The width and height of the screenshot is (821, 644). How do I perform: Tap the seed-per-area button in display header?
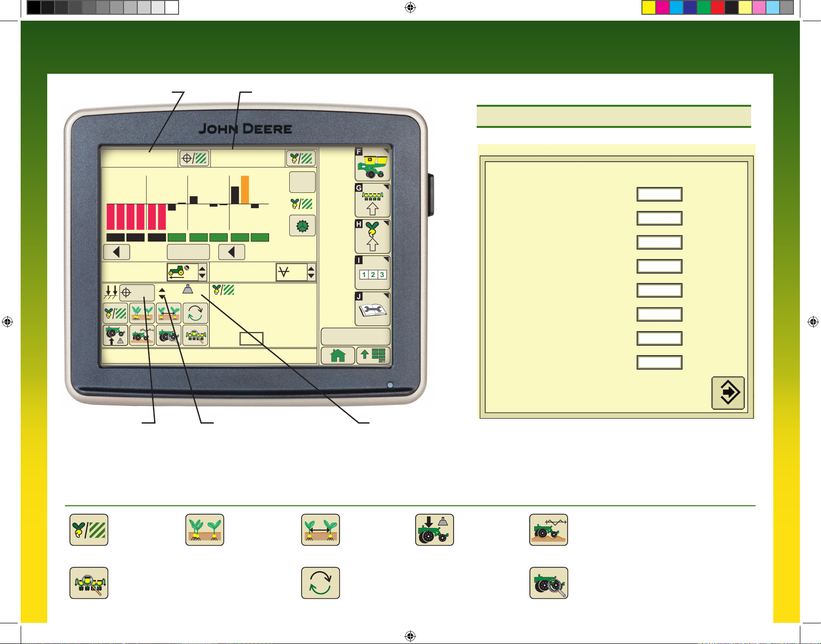click(301, 158)
